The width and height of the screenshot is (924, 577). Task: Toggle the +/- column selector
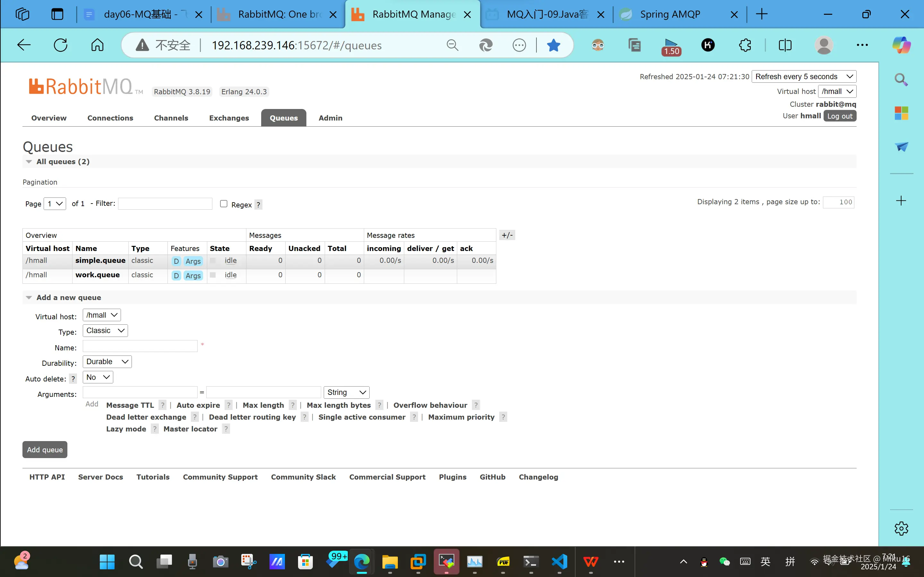(x=507, y=235)
